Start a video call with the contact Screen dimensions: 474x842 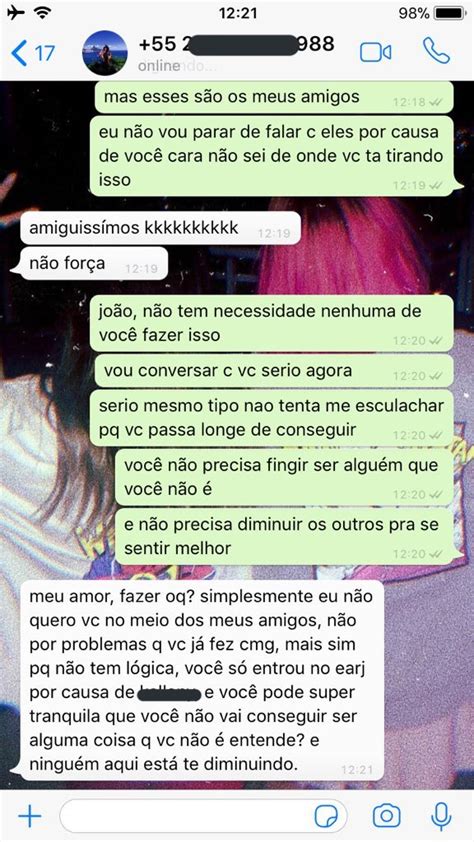375,52
